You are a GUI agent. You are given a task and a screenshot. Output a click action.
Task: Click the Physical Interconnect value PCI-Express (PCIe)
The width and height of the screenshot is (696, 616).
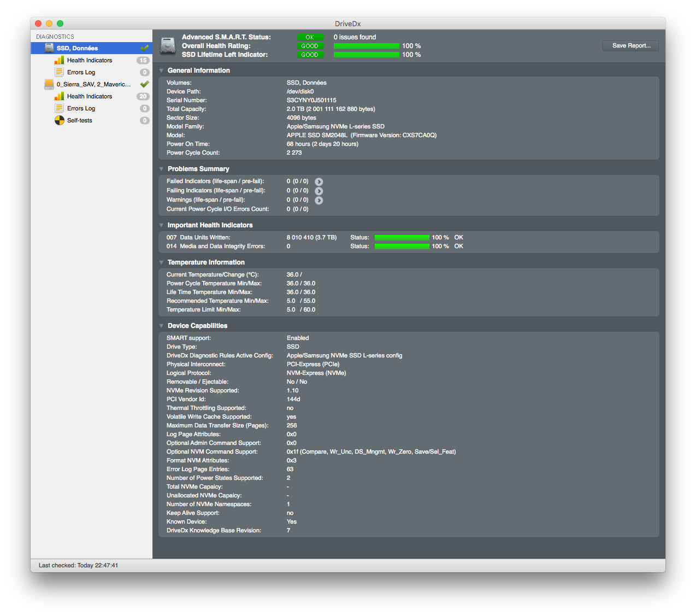coord(313,364)
